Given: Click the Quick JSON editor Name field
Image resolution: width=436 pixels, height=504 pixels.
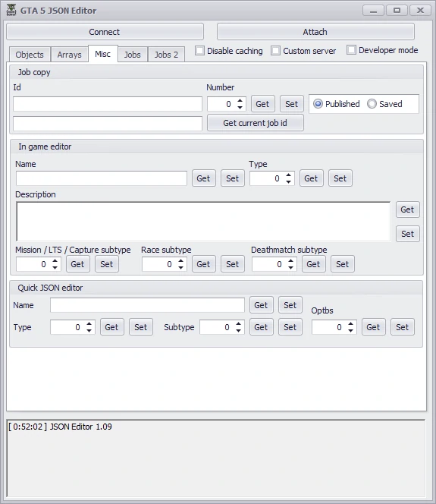Looking at the screenshot, I should coord(147,305).
